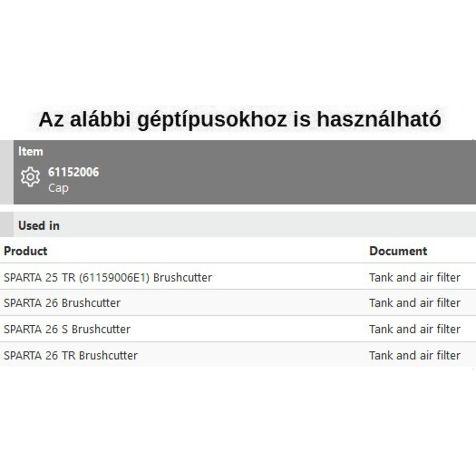This screenshot has height=476, width=476.
Task: Open Tank and air filter for SPARTA 26 S
Action: 415,329
